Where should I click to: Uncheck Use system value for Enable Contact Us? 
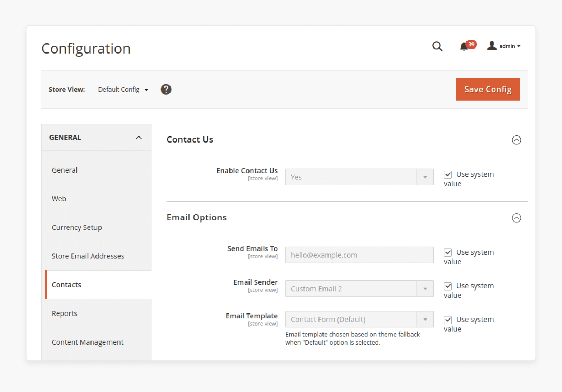pos(448,174)
